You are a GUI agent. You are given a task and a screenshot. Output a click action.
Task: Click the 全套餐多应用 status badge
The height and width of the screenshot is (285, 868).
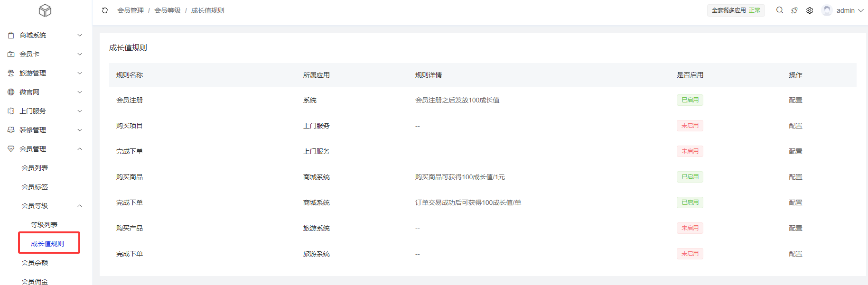[x=736, y=10]
